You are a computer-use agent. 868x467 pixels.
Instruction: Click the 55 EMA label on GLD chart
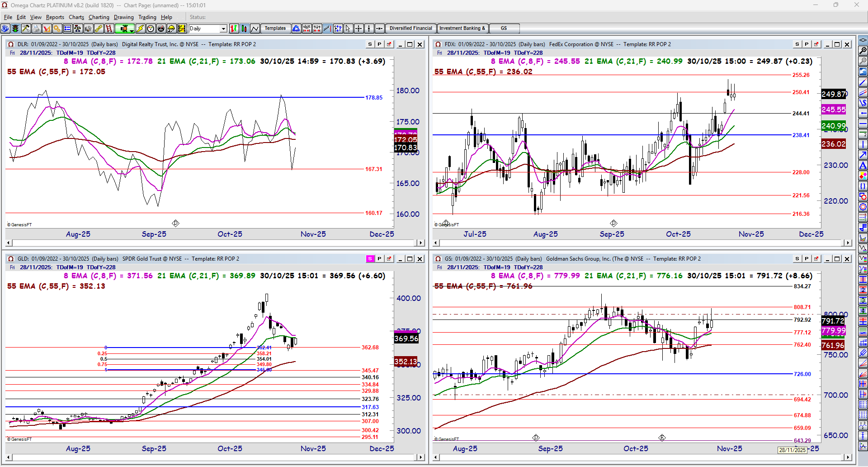point(56,286)
